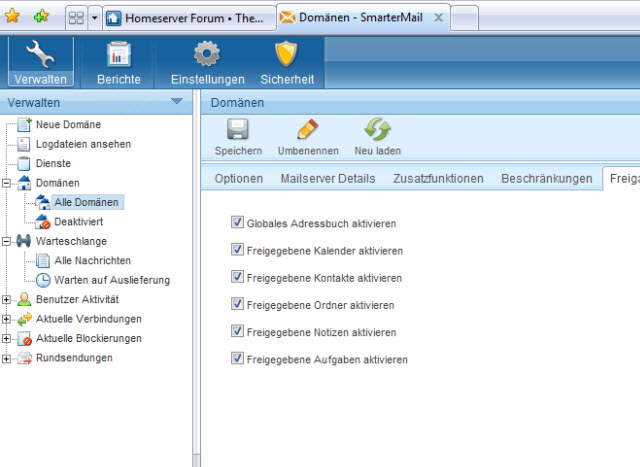Click the yellow star favorites icon
Screen dimensions: 640x467
pyautogui.click(x=12, y=17)
